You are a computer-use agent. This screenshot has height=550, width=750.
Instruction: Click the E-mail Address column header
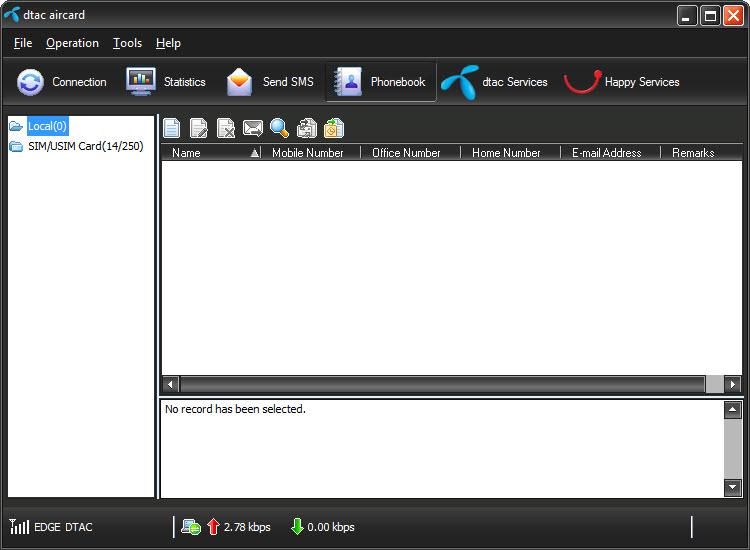click(x=611, y=153)
